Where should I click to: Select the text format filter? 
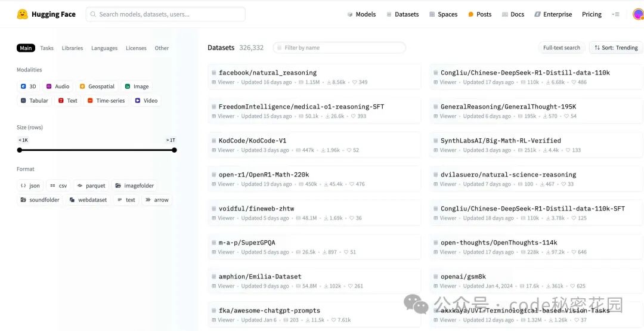click(x=126, y=200)
